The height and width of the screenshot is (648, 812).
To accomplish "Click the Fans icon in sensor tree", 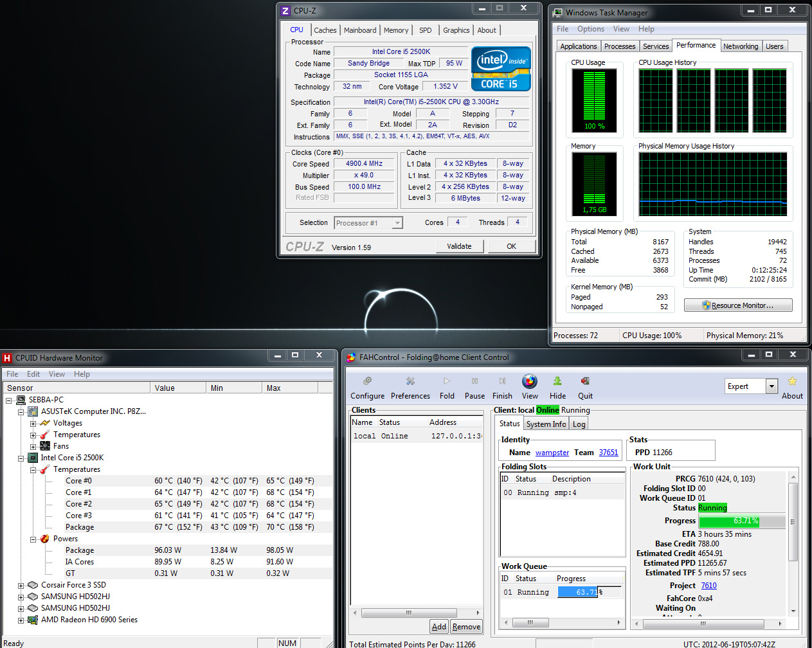I will click(x=45, y=446).
